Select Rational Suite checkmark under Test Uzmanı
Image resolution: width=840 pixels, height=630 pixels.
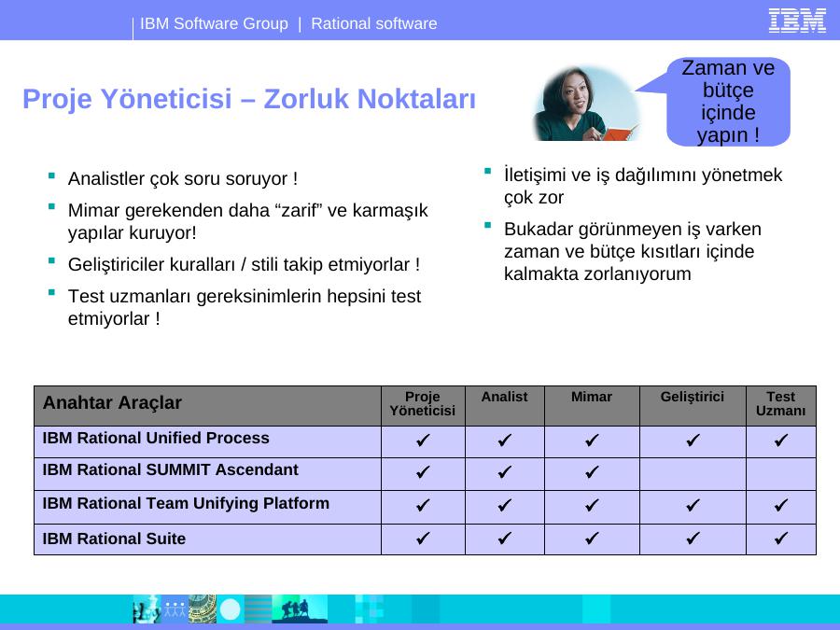point(780,538)
